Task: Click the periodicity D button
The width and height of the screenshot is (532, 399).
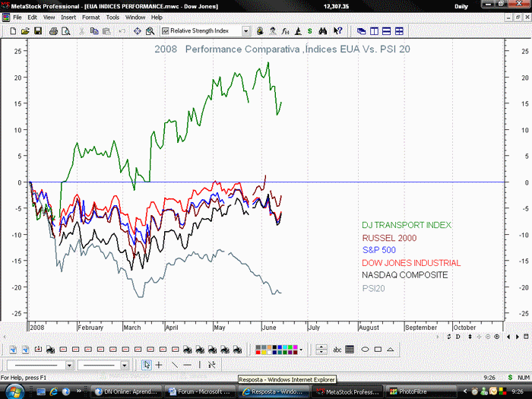Action: [x=458, y=337]
